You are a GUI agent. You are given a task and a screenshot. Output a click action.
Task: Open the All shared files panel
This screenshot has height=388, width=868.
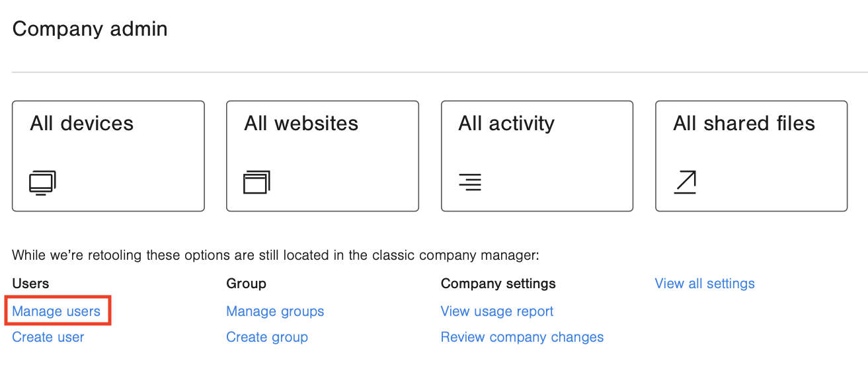click(751, 156)
